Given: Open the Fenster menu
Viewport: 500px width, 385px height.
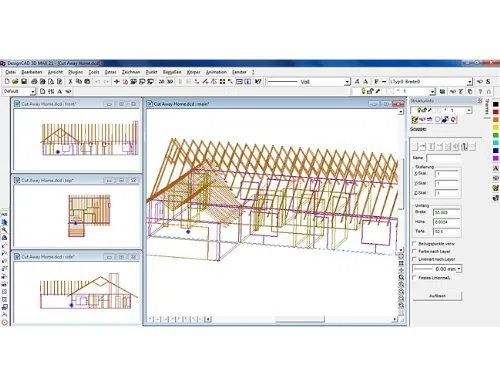Looking at the screenshot, I should (x=239, y=72).
